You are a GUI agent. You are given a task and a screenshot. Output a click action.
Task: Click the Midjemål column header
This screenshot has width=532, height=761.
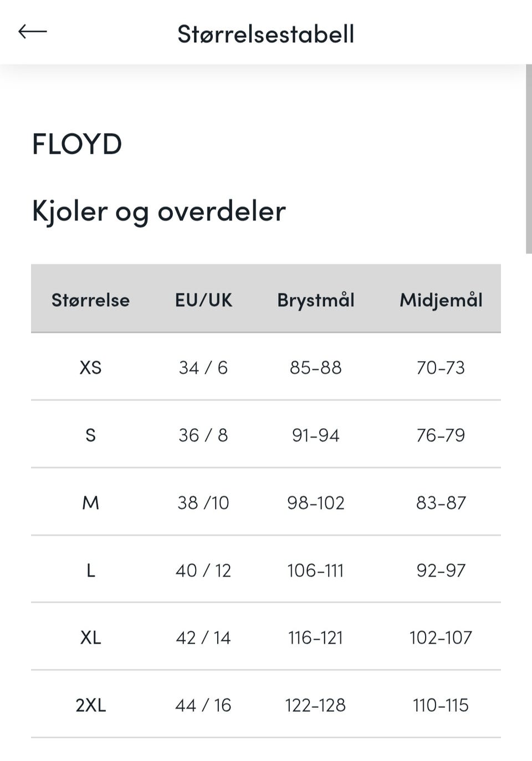441,300
